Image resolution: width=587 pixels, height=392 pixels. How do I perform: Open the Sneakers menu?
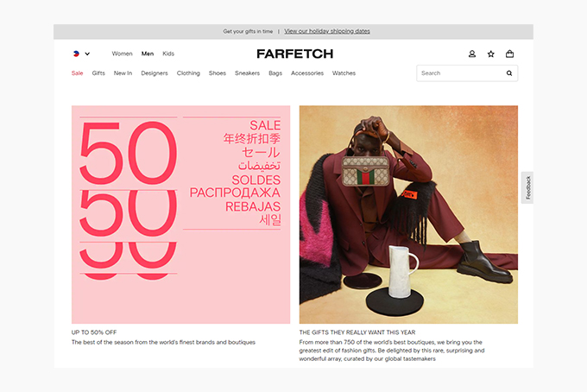click(x=247, y=73)
